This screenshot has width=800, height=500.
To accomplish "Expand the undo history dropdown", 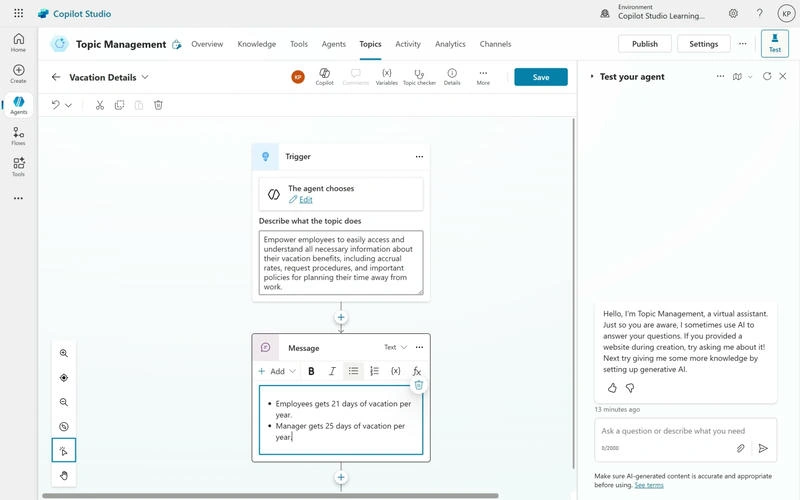I will click(68, 105).
